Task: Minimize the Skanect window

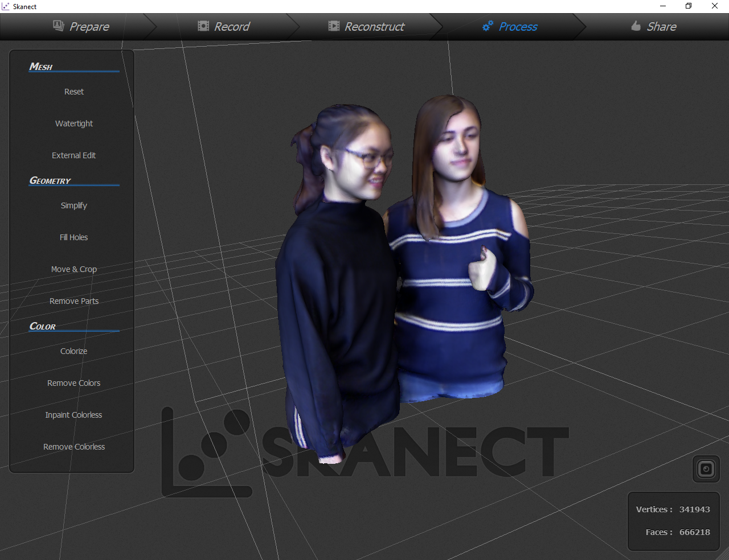Action: (663, 6)
